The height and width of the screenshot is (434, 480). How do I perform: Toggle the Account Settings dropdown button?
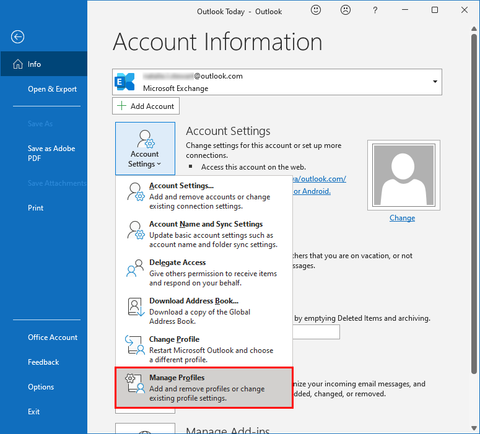pyautogui.click(x=145, y=148)
